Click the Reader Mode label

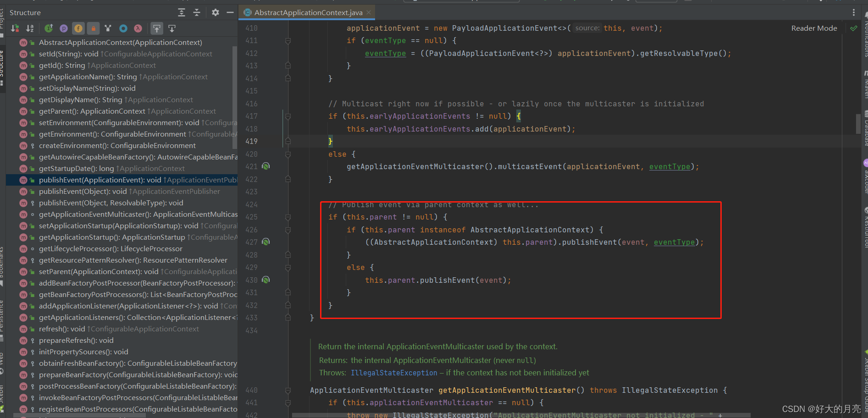(x=814, y=28)
